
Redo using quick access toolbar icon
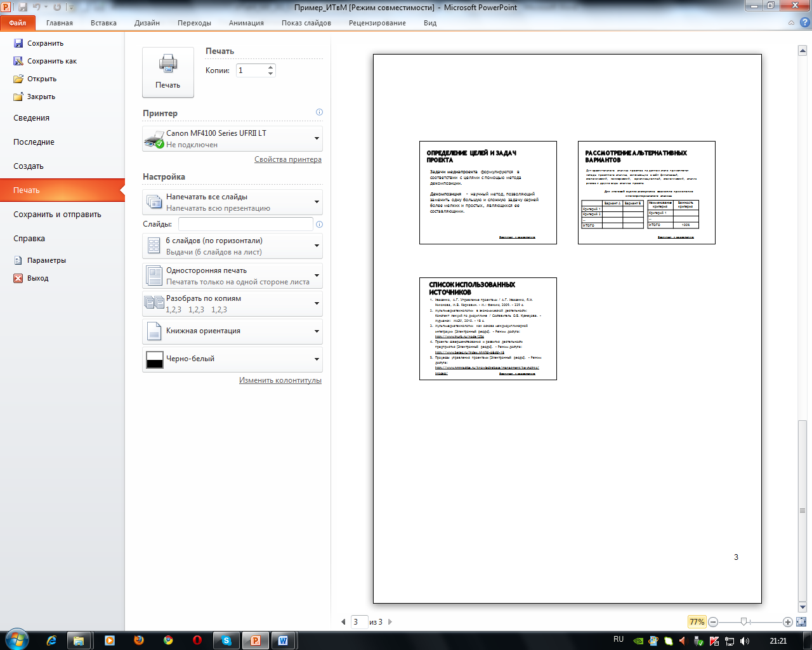coord(57,8)
